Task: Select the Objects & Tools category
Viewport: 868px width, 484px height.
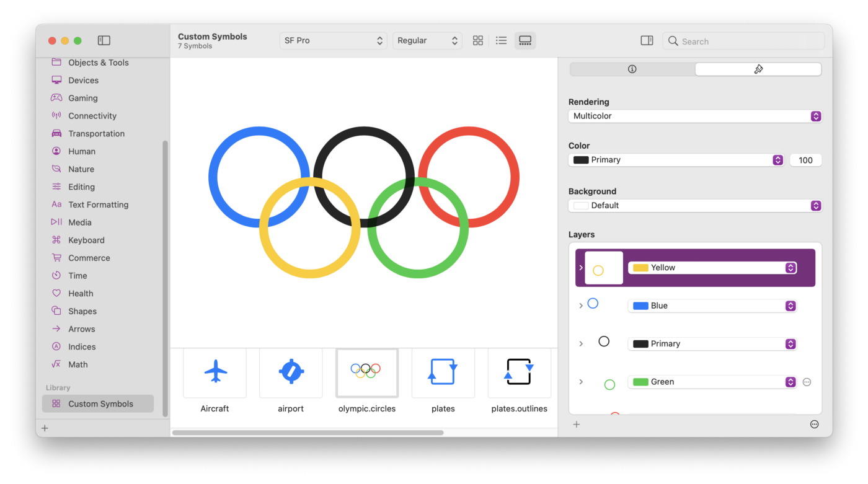Action: pos(99,63)
